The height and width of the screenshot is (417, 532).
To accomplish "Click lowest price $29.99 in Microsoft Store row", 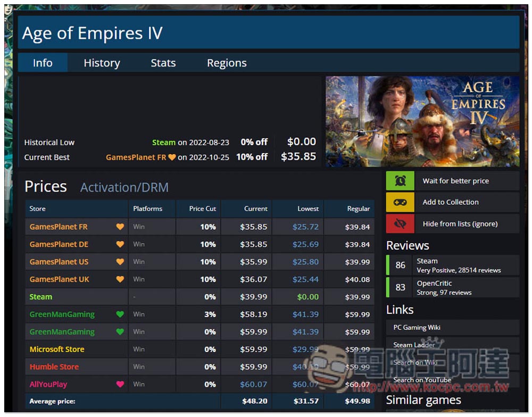I will pos(305,349).
